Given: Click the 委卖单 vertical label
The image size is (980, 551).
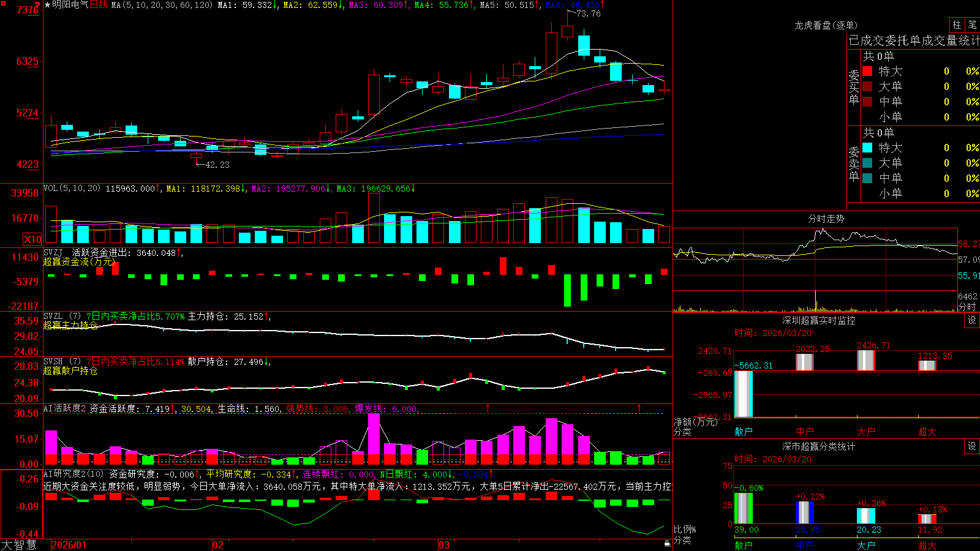Looking at the screenshot, I should point(854,163).
